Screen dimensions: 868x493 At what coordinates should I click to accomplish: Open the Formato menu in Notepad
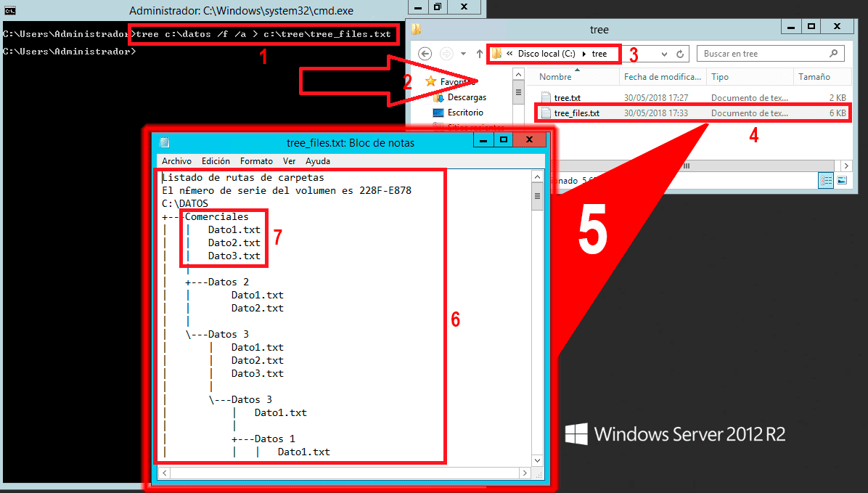tap(256, 160)
